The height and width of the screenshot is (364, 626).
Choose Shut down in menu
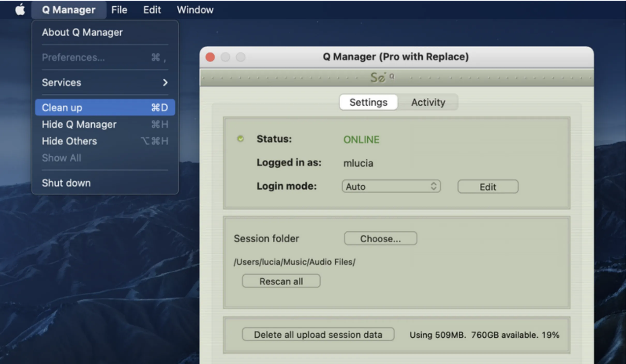pos(105,183)
